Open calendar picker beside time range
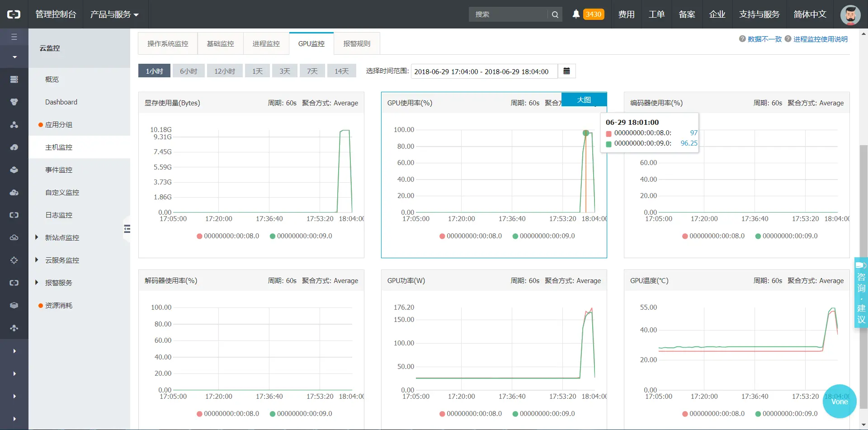Screen dimensions: 868x430 566,71
